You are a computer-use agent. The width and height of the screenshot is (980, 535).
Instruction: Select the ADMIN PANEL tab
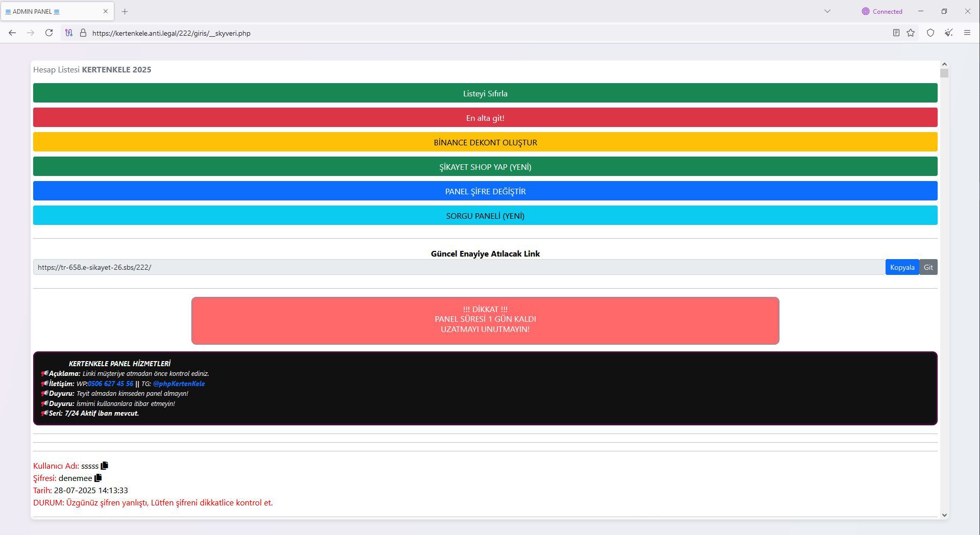point(51,11)
